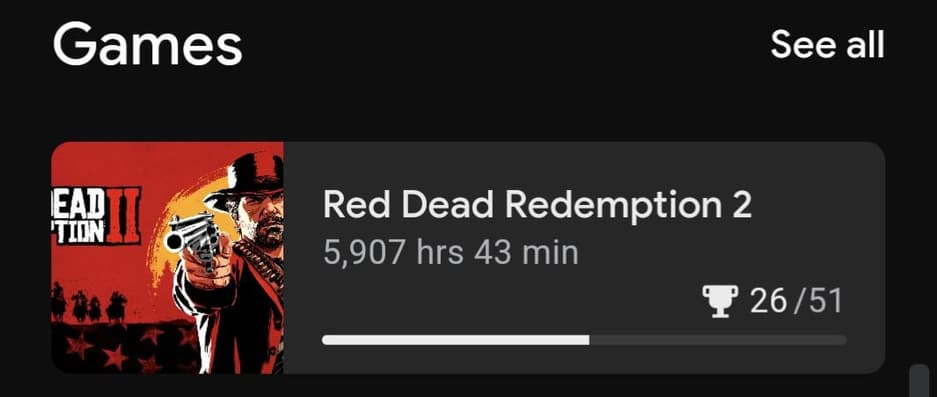Tap the number 51 total trophies

point(825,301)
